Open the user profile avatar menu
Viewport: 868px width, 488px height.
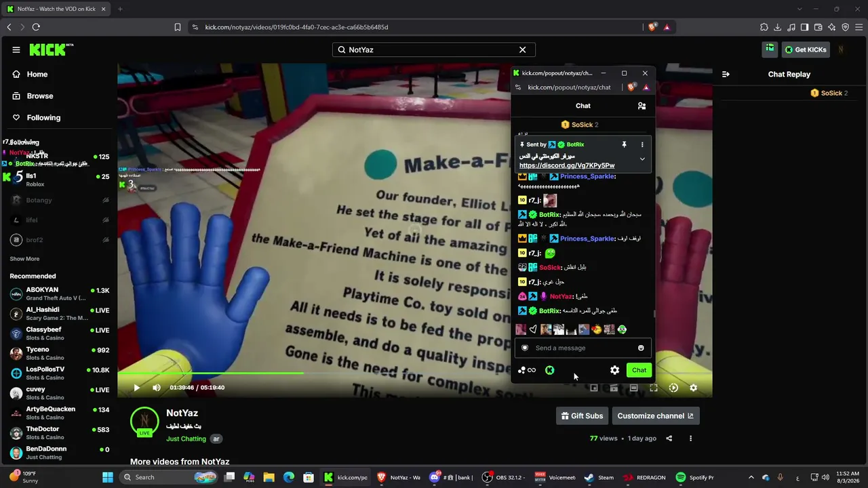point(841,49)
